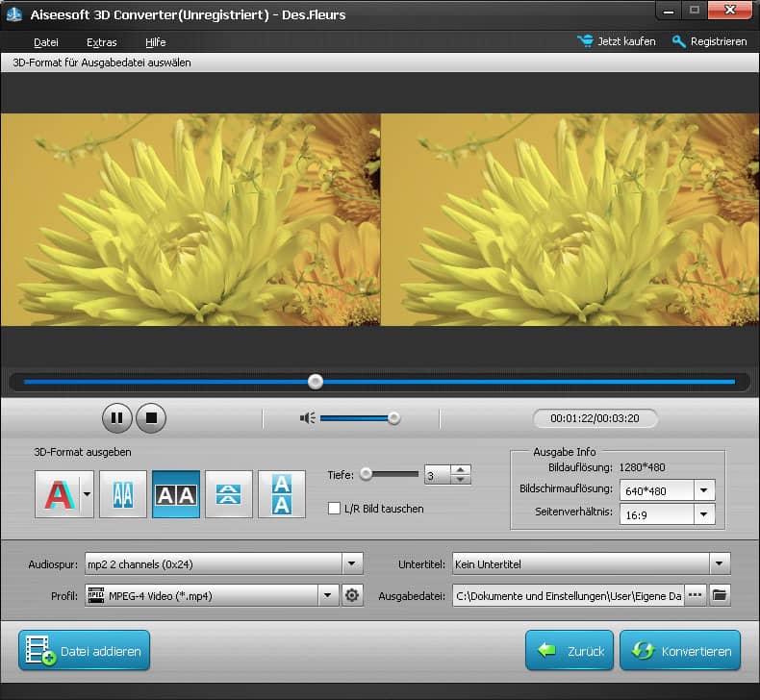Close the 3D Converter window
The height and width of the screenshot is (700, 760).
[x=730, y=11]
